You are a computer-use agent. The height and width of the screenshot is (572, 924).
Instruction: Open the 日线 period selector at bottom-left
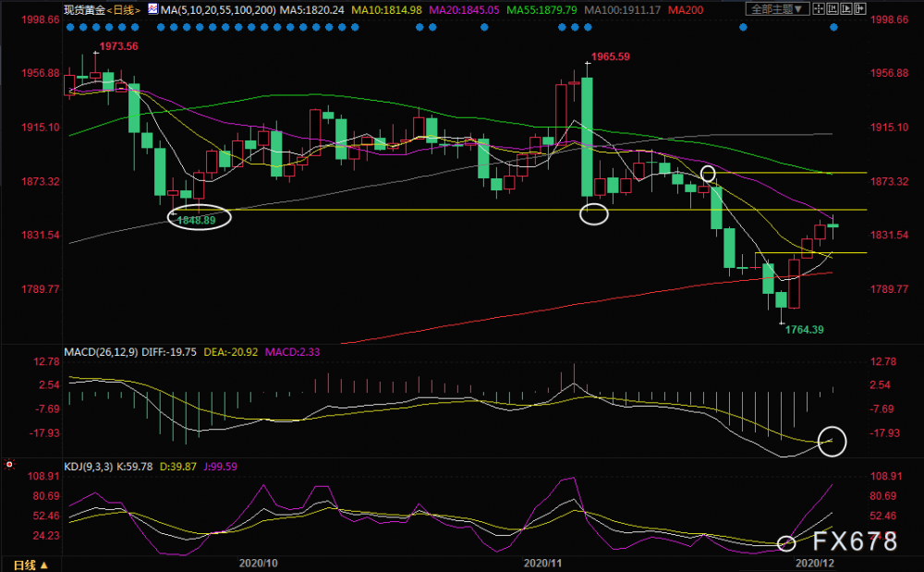tap(30, 565)
